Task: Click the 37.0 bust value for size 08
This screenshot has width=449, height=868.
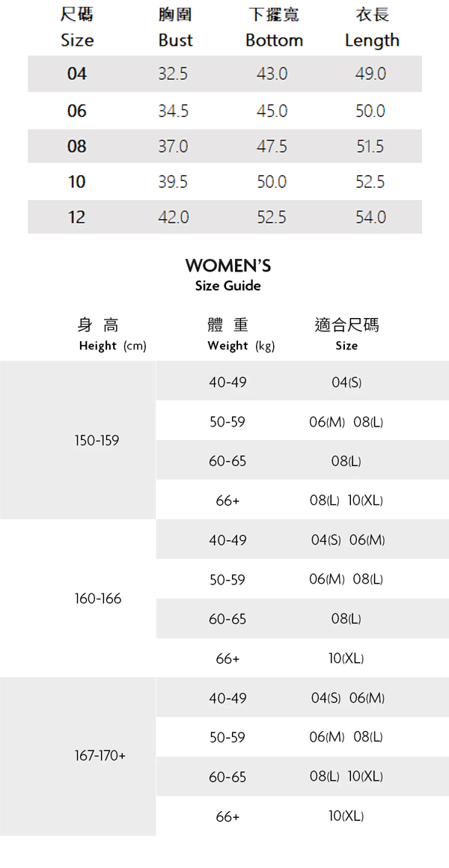Action: (x=173, y=147)
